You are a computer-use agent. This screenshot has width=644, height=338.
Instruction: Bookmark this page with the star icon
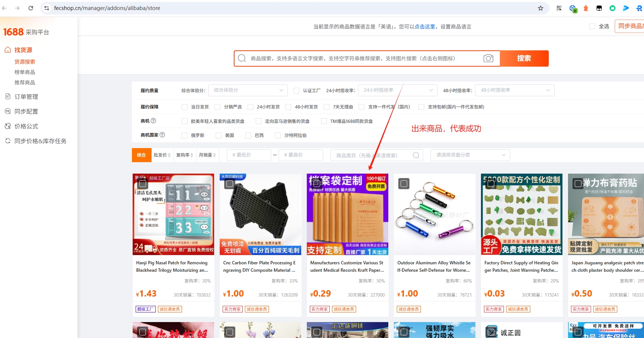click(x=541, y=8)
